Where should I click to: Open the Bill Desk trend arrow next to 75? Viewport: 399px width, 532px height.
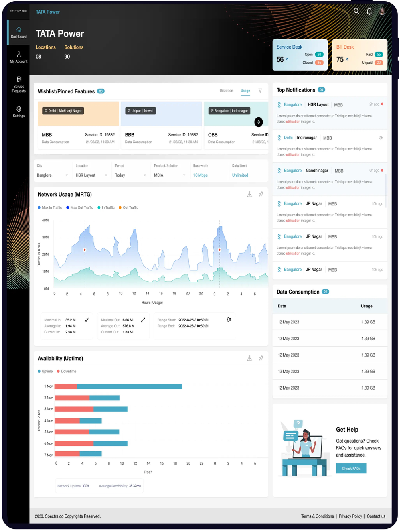(x=347, y=59)
